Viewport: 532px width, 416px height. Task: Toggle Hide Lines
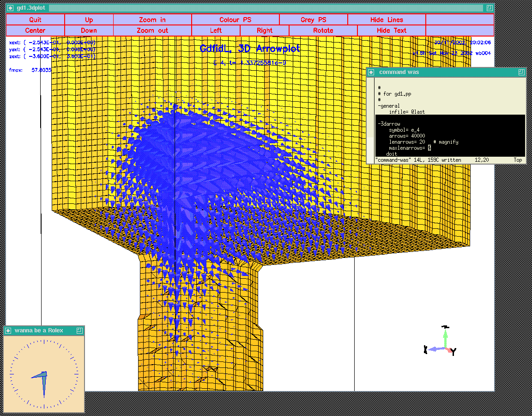click(x=387, y=20)
